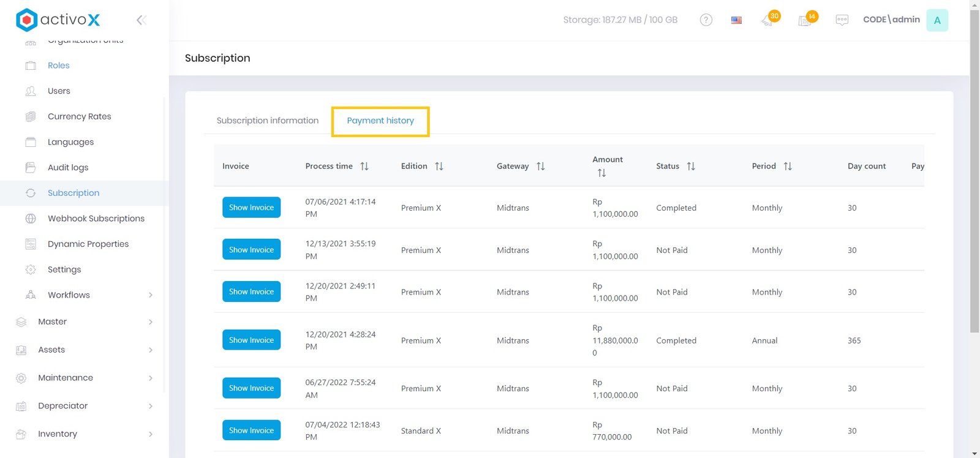Open the icon with 14 badge
Screen dimensions: 980x458
[x=805, y=20]
